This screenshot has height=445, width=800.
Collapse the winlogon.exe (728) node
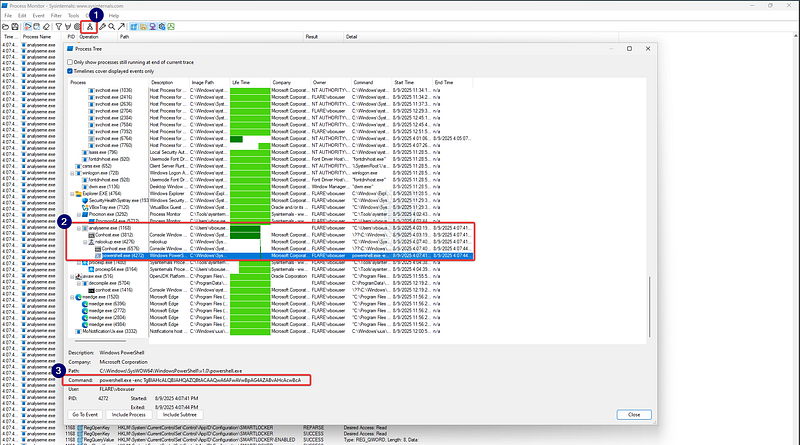pos(72,173)
